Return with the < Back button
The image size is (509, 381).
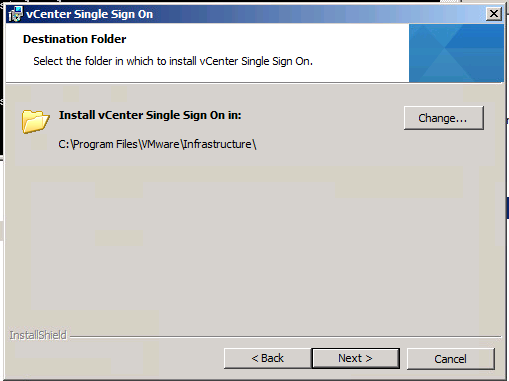(x=268, y=358)
